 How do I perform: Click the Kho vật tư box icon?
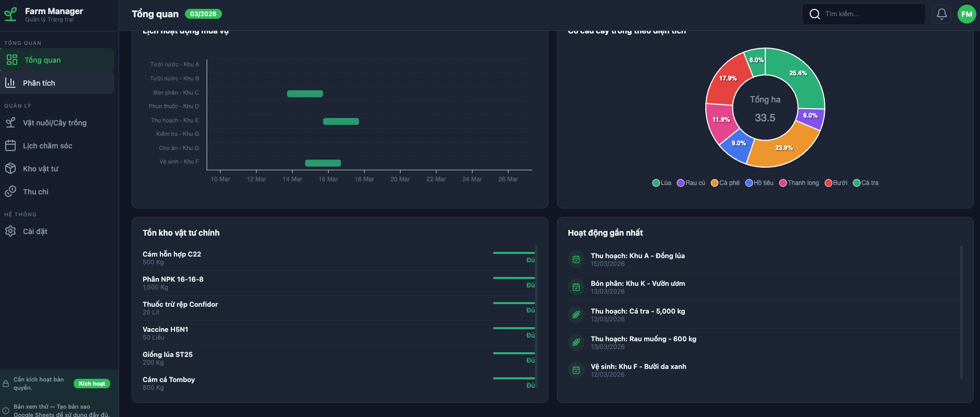click(10, 169)
